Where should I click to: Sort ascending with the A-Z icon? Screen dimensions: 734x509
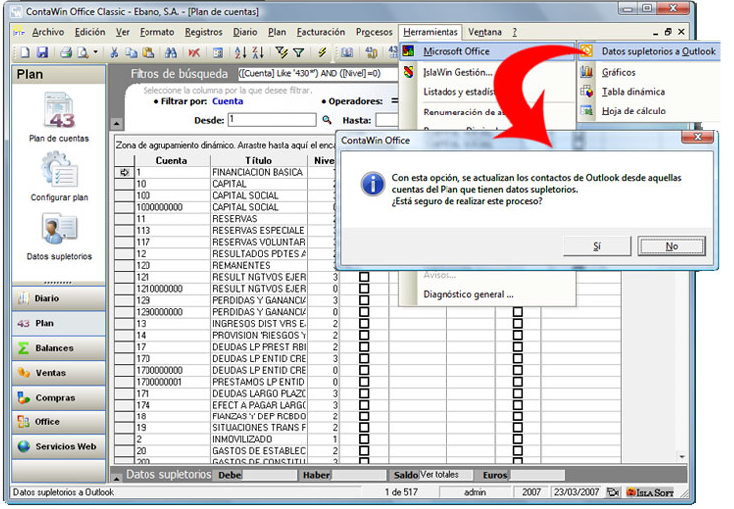(241, 52)
